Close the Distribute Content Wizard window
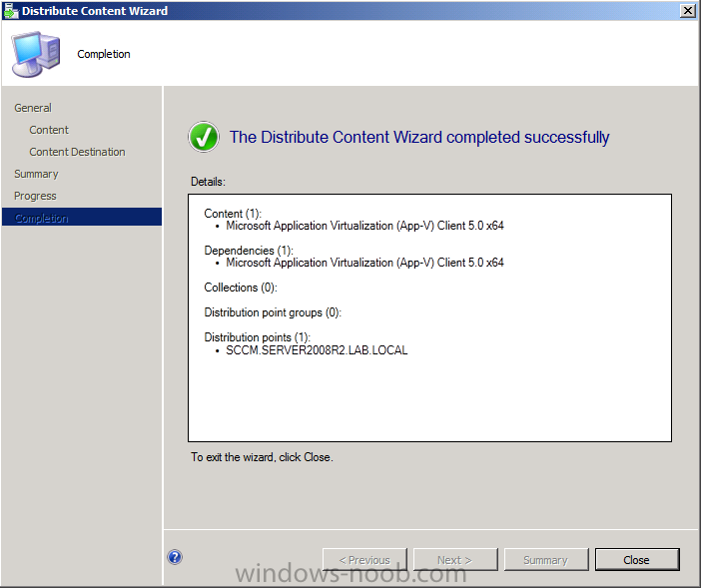Viewport: 701px width, 588px height. click(x=688, y=10)
